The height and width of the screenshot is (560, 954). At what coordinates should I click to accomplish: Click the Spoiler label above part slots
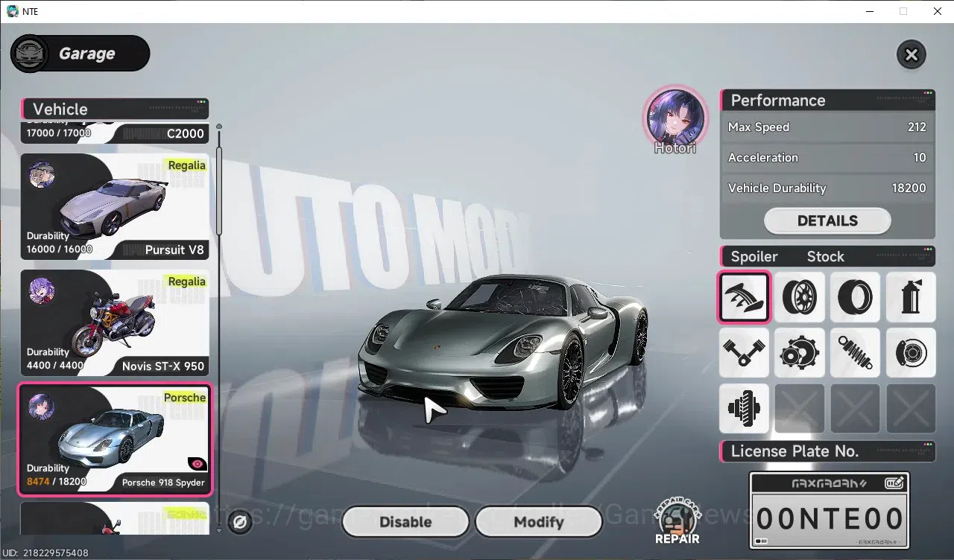pyautogui.click(x=754, y=257)
